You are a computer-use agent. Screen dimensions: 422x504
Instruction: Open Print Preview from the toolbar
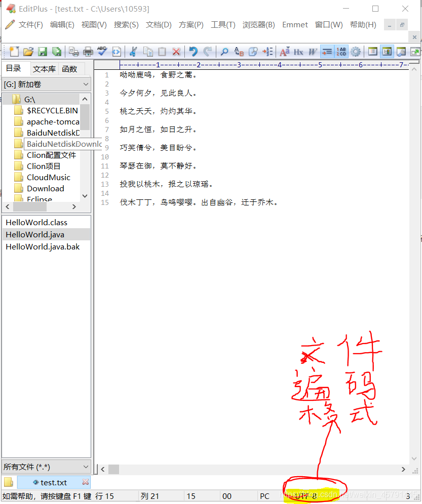[74, 52]
